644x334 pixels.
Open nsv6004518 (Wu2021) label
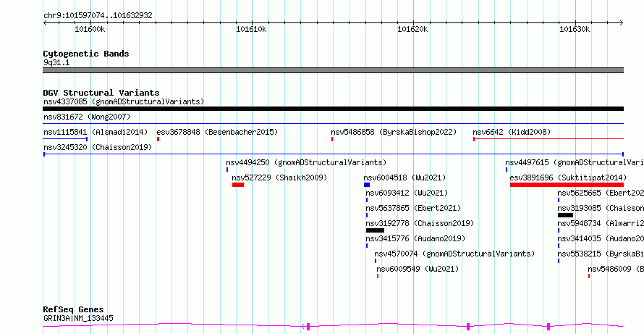[x=404, y=178]
